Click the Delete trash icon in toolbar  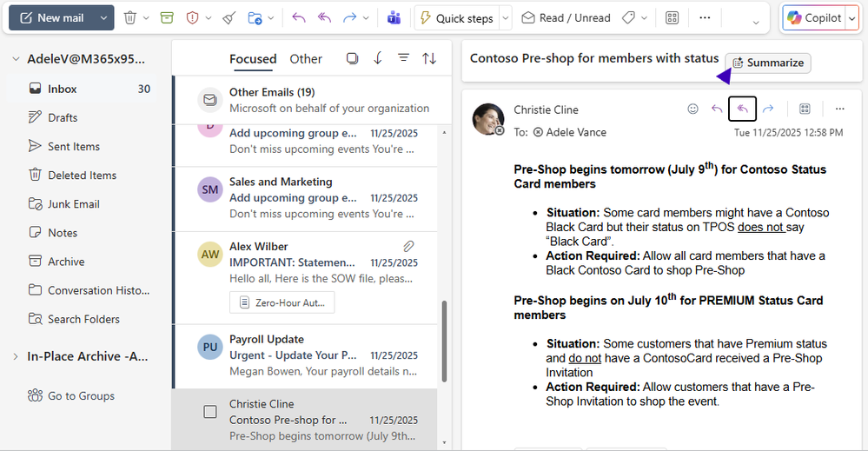pos(130,17)
